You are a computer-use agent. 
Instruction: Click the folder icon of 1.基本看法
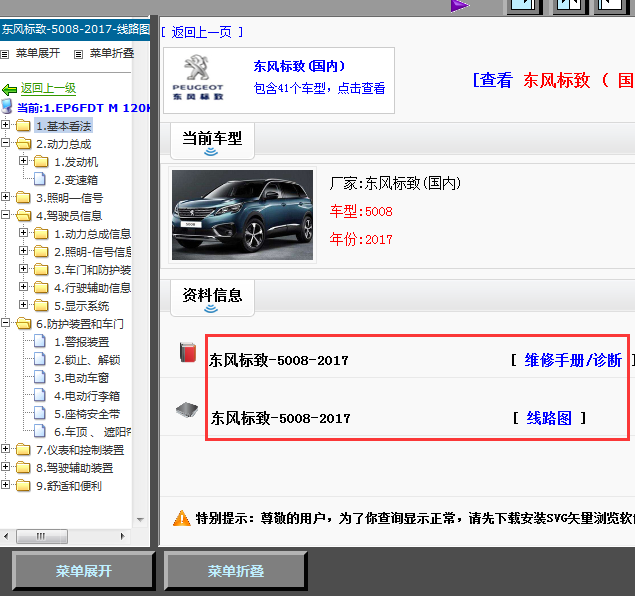[23, 126]
